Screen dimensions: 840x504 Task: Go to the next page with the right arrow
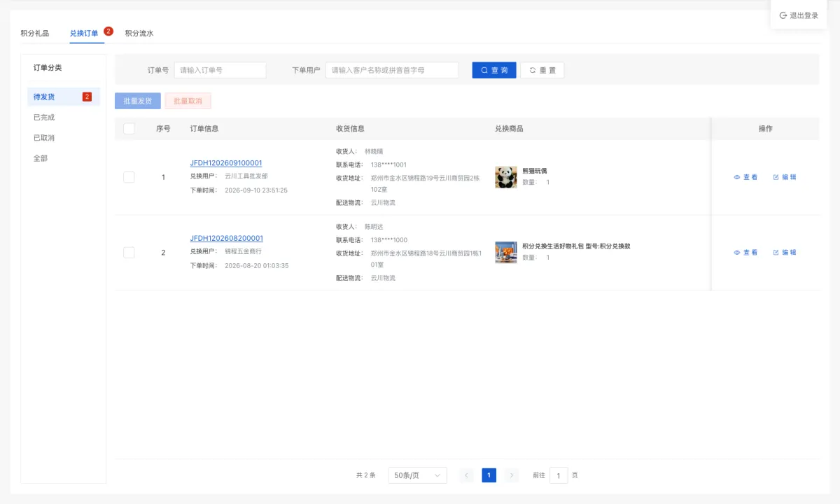pyautogui.click(x=512, y=475)
